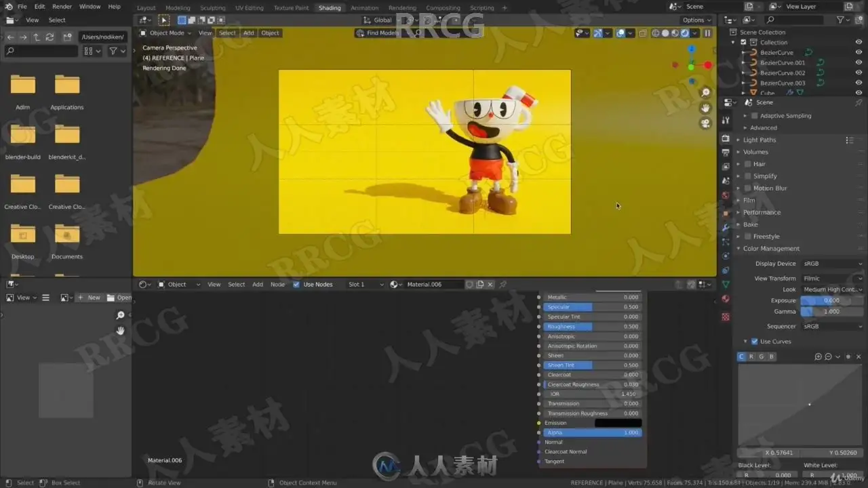Screen dimensions: 868x488
Task: Expand the Performance panel
Action: (762, 213)
